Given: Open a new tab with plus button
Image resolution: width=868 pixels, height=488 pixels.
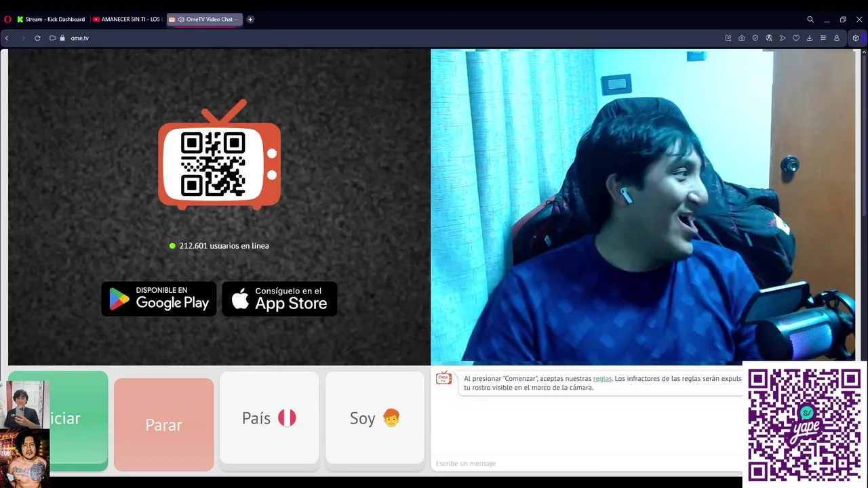Looking at the screenshot, I should pyautogui.click(x=250, y=20).
